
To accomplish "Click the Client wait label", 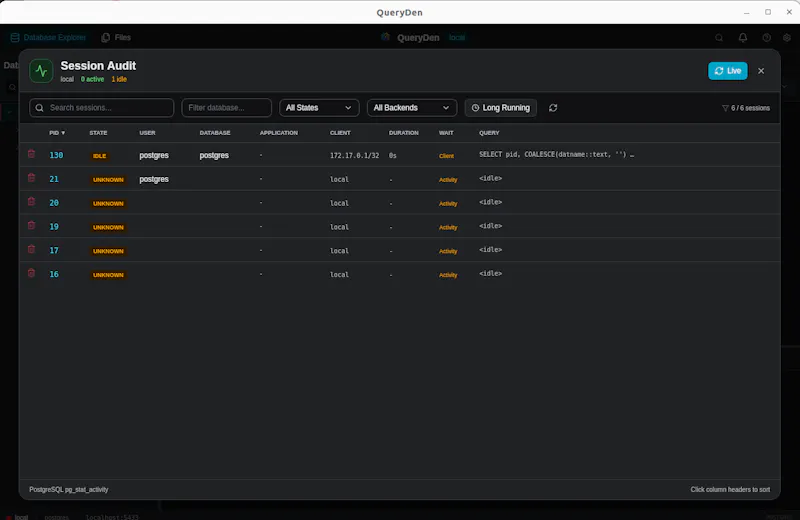I will tap(446, 156).
